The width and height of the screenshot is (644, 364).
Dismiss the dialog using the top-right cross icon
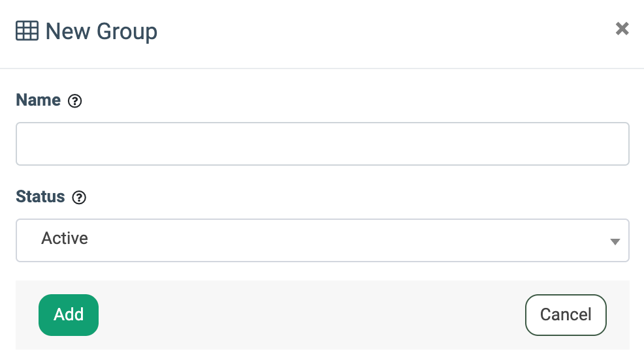(x=622, y=29)
